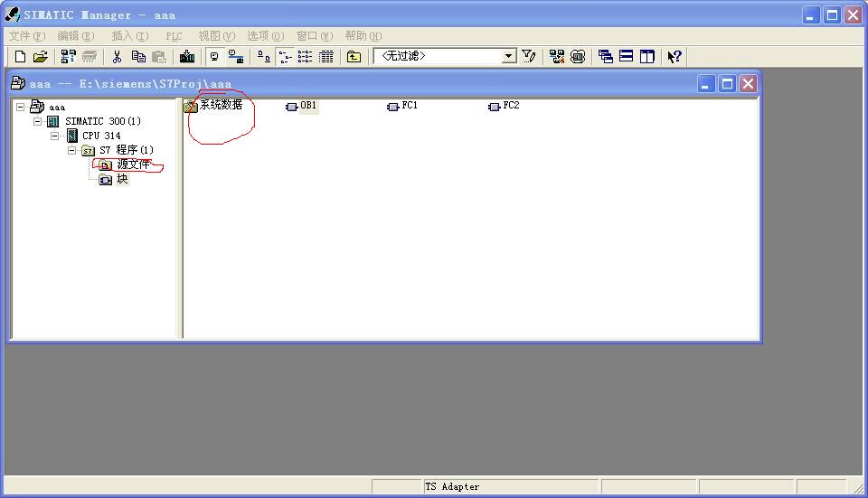The width and height of the screenshot is (868, 498).
Task: Open the 视图(V) menu
Action: coord(217,36)
